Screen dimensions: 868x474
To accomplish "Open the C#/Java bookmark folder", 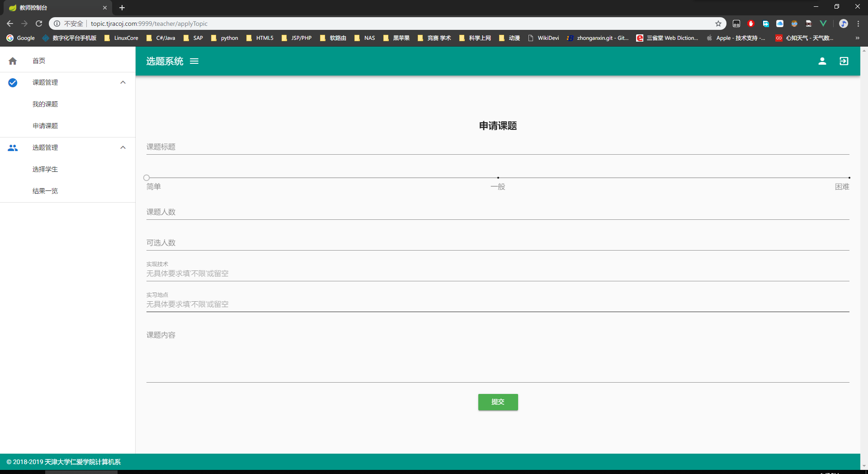I will (x=161, y=38).
